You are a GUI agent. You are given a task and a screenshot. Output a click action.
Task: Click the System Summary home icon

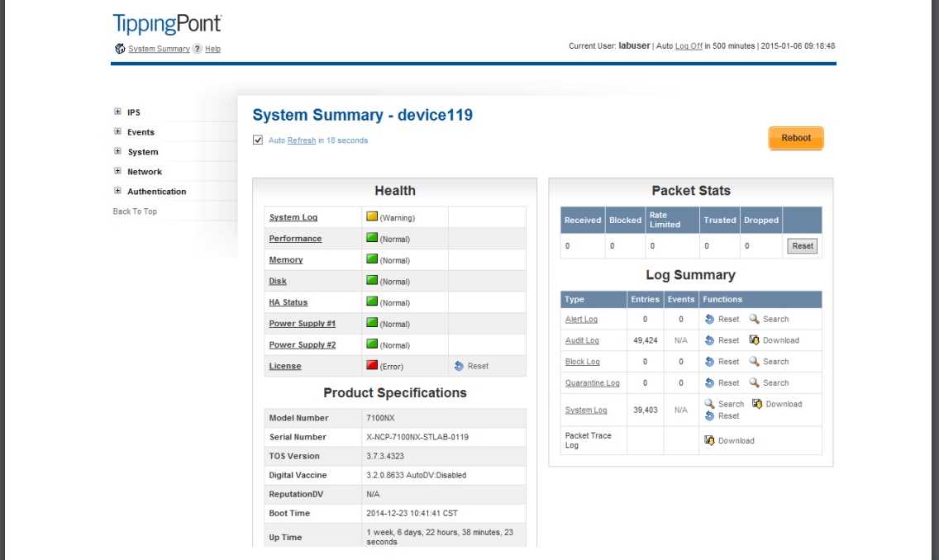coord(120,49)
